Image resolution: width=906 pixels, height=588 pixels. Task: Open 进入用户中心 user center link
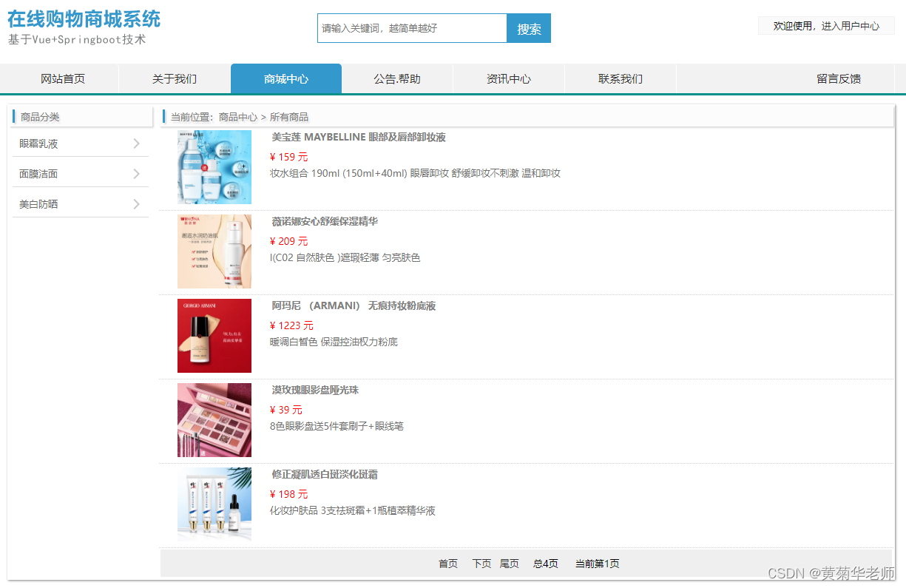[x=851, y=26]
